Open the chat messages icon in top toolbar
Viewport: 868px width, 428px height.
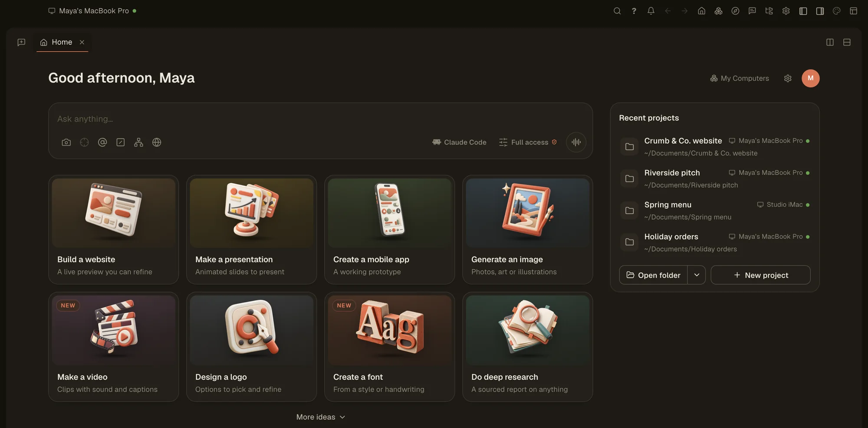pos(752,11)
